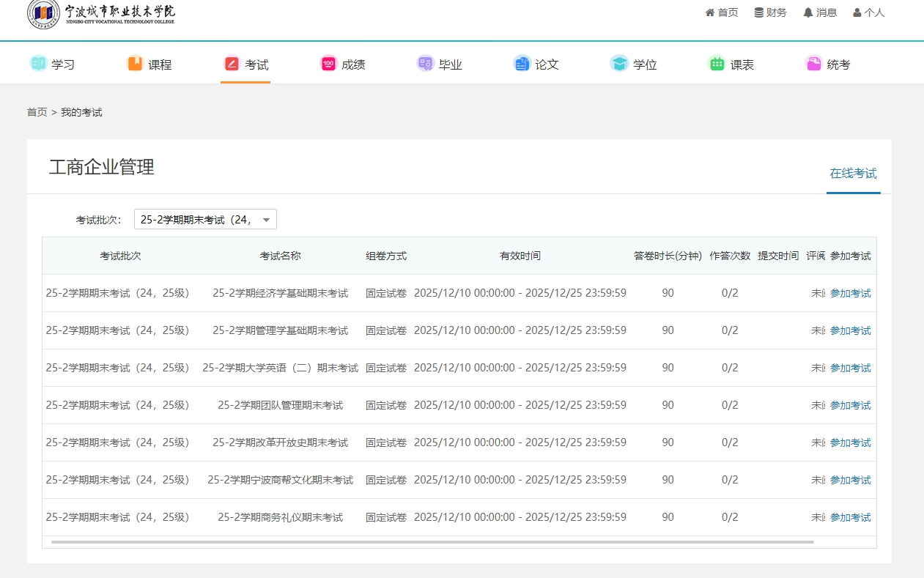Screen dimensions: 924x578
Task: Open 学位 using the cap icon
Action: coord(619,64)
